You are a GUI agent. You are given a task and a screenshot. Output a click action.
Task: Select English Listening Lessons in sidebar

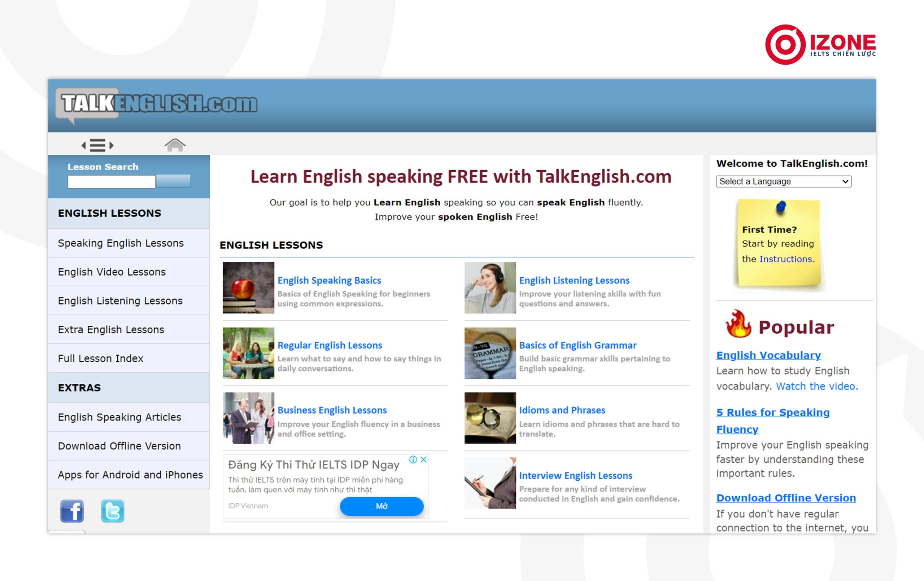point(129,301)
